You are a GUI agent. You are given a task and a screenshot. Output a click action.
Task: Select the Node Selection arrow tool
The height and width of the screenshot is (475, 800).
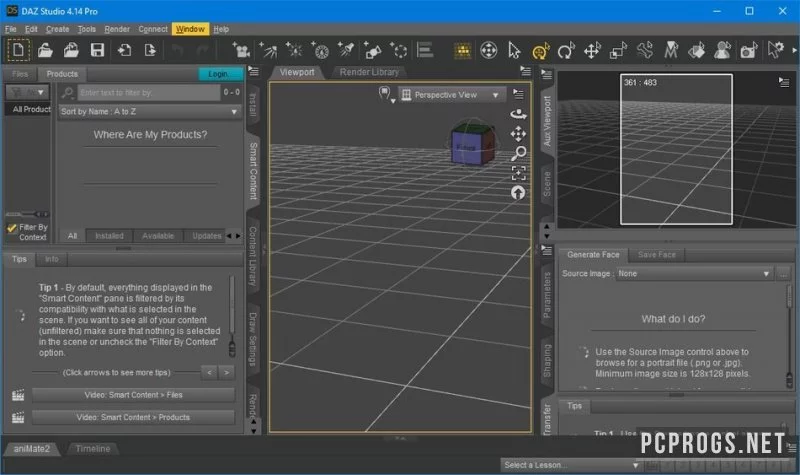[x=514, y=51]
